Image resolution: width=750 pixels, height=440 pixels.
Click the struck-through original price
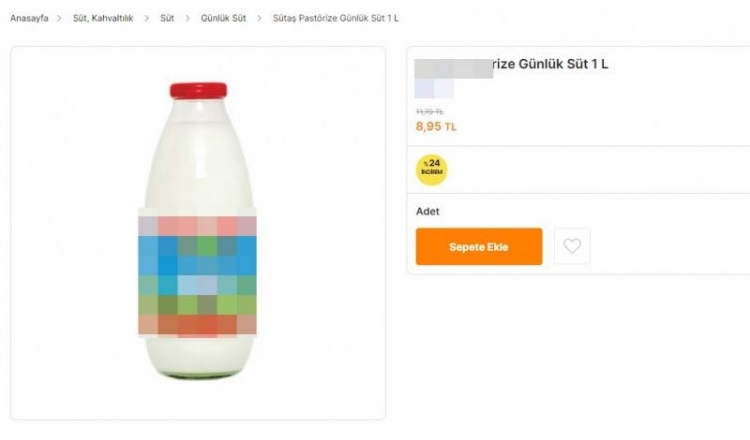430,111
